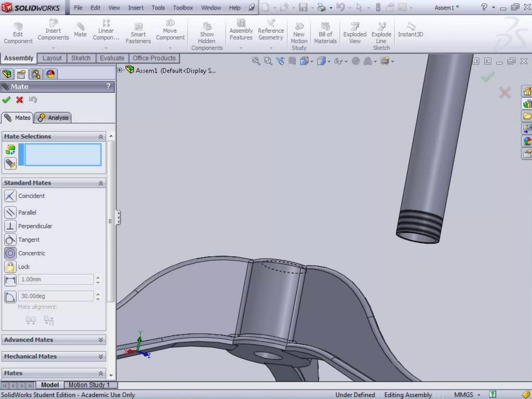Click the distance value 1.00mm field
The height and width of the screenshot is (399, 532).
pyautogui.click(x=56, y=280)
